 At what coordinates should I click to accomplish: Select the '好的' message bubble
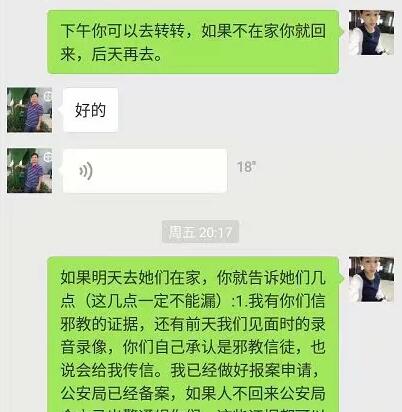tap(90, 110)
